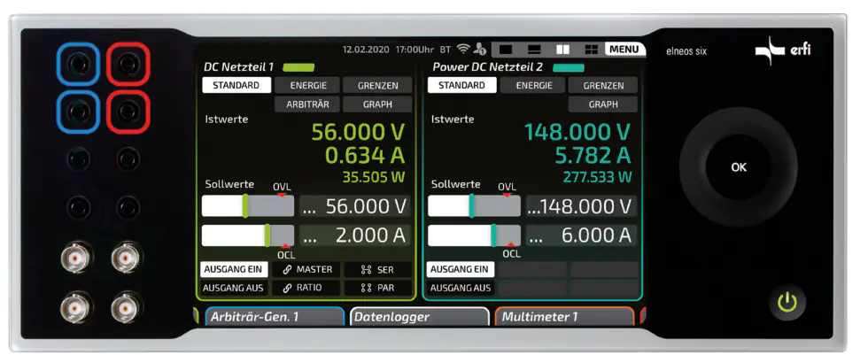The image size is (868, 355).
Task: Switch to the two-column split layout icon
Action: pos(562,50)
